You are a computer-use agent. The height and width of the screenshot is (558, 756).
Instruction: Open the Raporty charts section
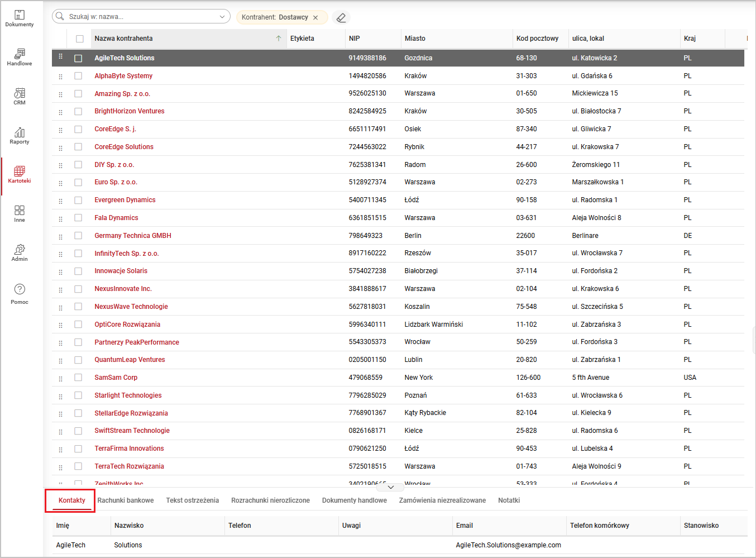tap(20, 135)
